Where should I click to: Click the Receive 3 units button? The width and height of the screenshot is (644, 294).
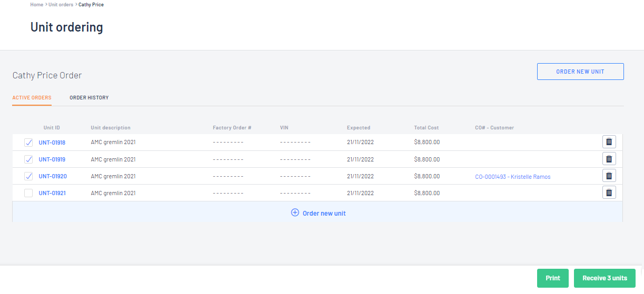pos(605,278)
